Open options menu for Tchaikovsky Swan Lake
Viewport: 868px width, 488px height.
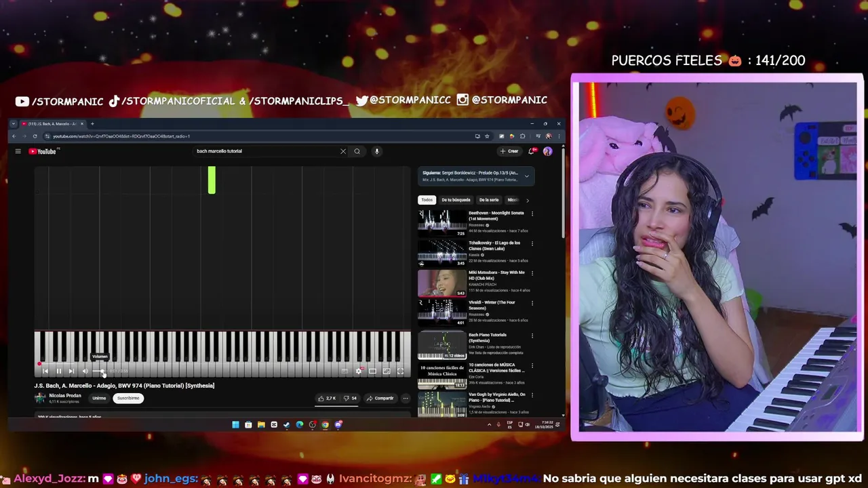532,243
